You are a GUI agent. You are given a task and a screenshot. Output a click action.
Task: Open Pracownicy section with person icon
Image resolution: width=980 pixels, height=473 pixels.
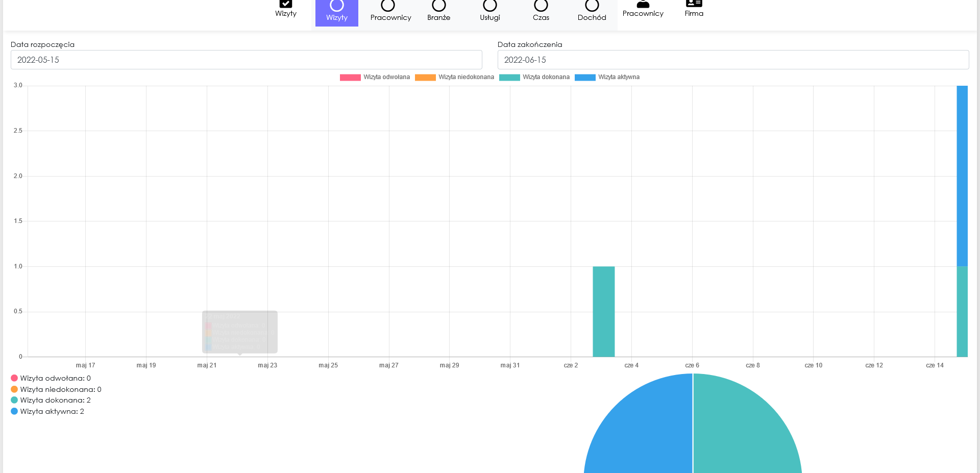tap(643, 9)
